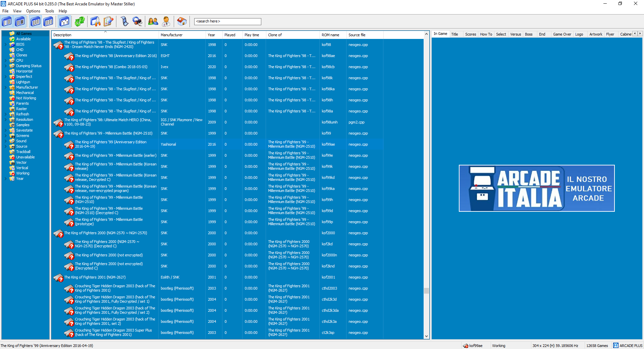The image size is (644, 349).
Task: Click the fifth blue view icon with scattered dots
Action: point(64,21)
